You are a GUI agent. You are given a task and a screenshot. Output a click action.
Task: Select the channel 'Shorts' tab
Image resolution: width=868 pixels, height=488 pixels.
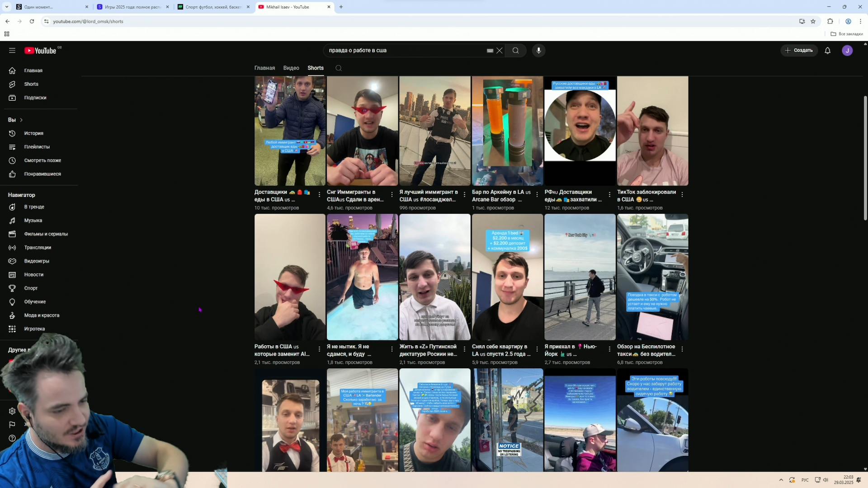tap(316, 68)
